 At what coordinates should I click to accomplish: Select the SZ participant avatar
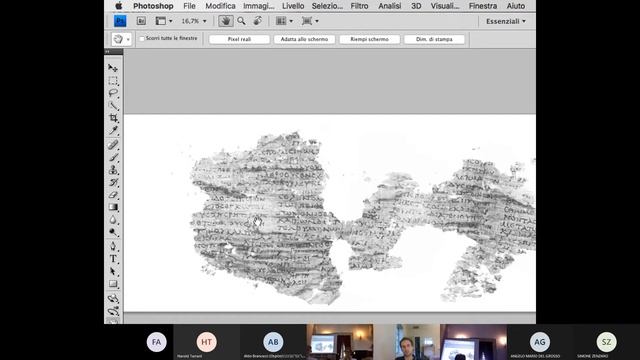coord(607,342)
